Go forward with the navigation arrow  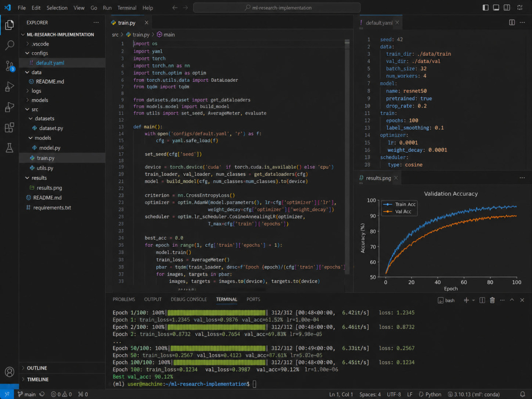(x=185, y=7)
